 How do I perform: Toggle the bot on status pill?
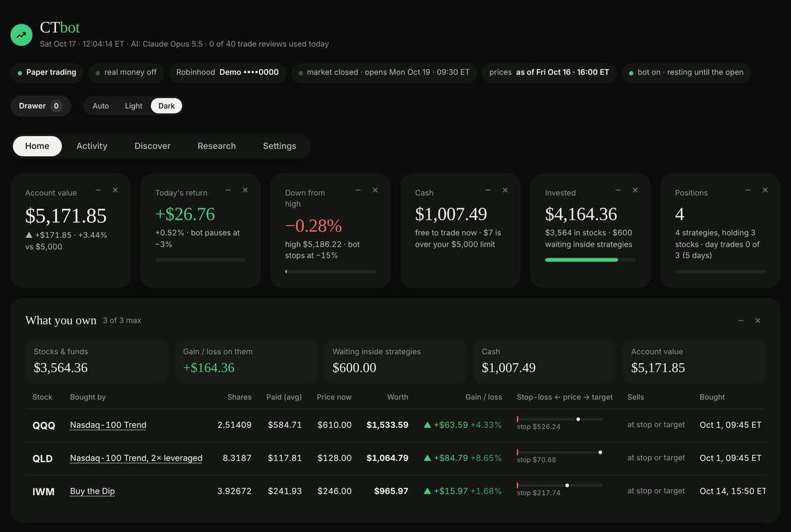point(686,73)
